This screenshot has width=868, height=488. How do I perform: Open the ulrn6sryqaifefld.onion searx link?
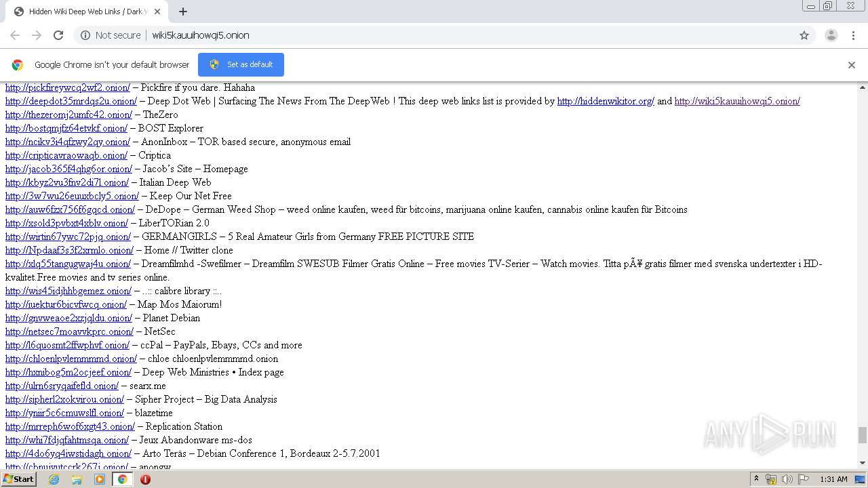[x=62, y=386]
